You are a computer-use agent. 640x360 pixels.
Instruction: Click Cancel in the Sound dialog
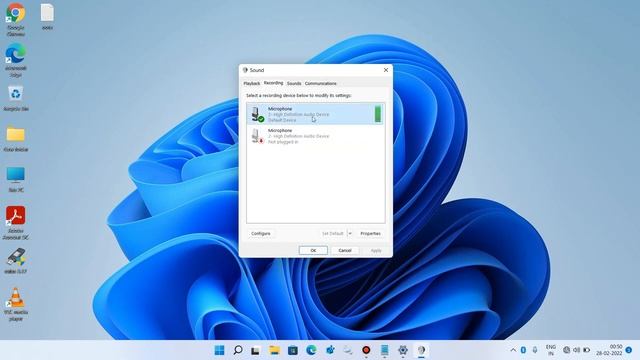(345, 250)
